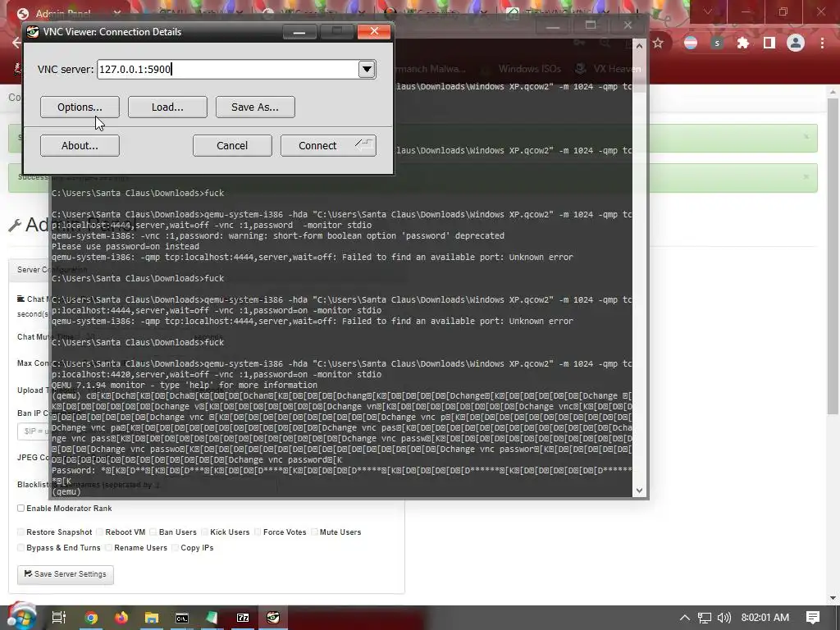This screenshot has width=840, height=630.
Task: Click the striped flag extension icon in Chrome
Action: [691, 43]
